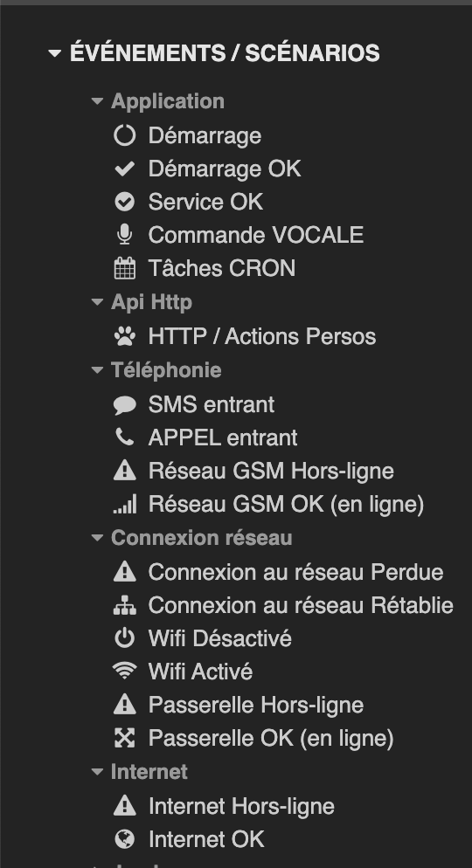Screen dimensions: 472x868
Task: Click the network tree icon for Connexion au réseau Rétablie
Action: coord(125,605)
